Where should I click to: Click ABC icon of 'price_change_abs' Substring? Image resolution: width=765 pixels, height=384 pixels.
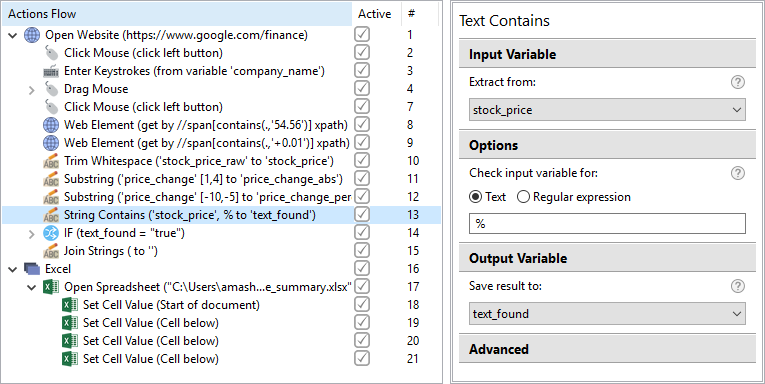tap(51, 179)
